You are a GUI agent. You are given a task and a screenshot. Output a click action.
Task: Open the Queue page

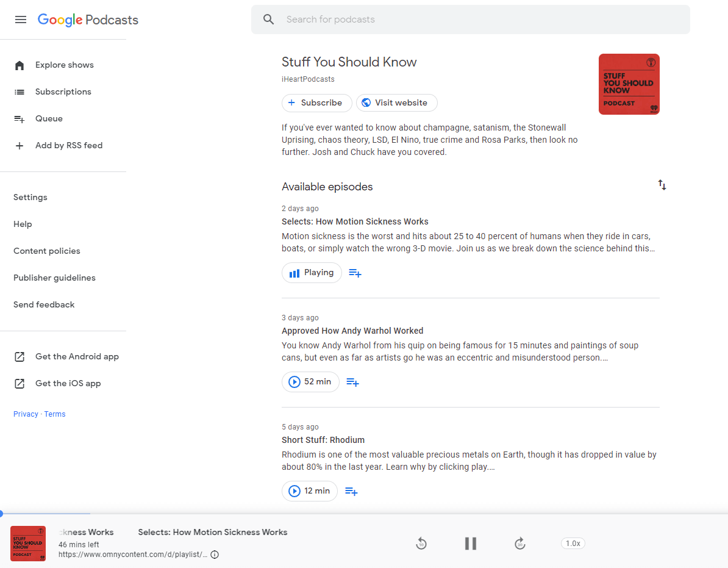coord(49,118)
